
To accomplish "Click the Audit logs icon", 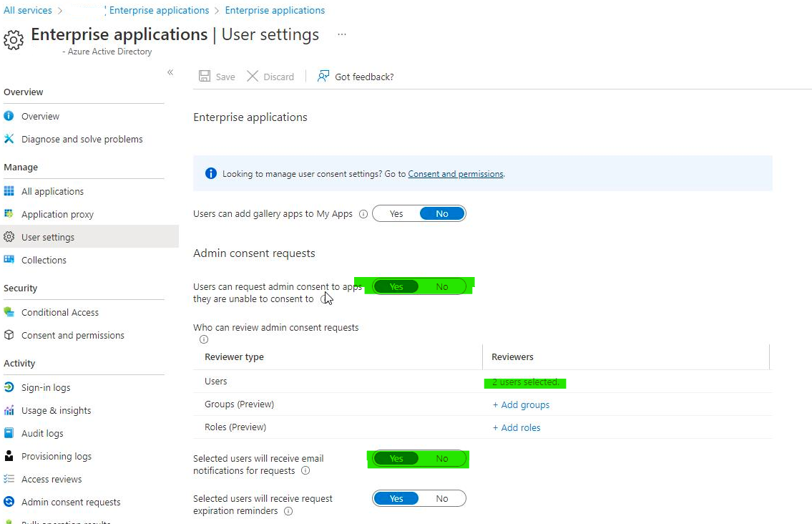I will pyautogui.click(x=9, y=433).
